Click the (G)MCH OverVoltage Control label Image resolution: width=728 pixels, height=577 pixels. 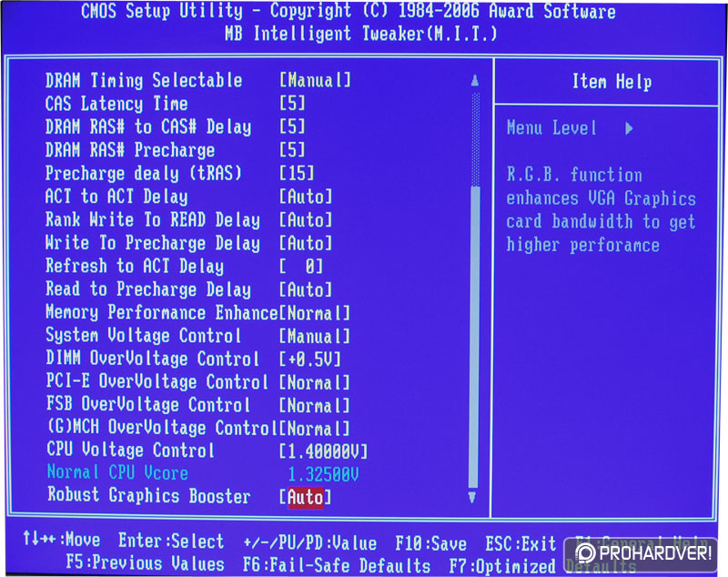tap(163, 427)
